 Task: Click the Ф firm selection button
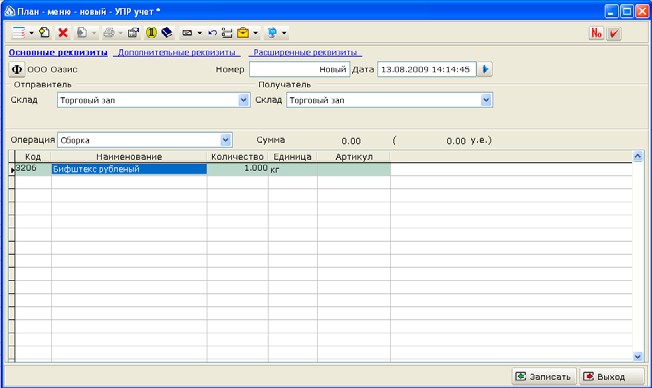coord(17,69)
